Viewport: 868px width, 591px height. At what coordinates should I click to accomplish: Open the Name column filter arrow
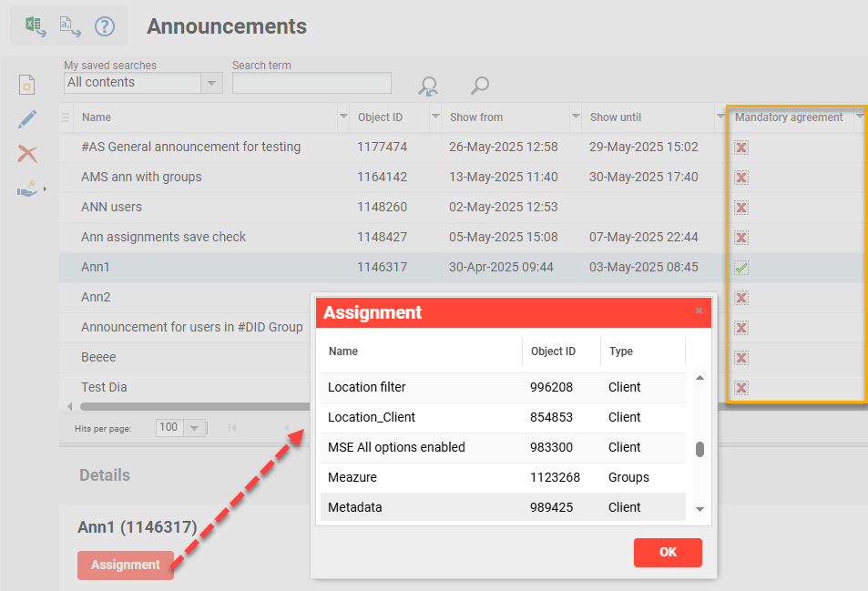(x=343, y=117)
